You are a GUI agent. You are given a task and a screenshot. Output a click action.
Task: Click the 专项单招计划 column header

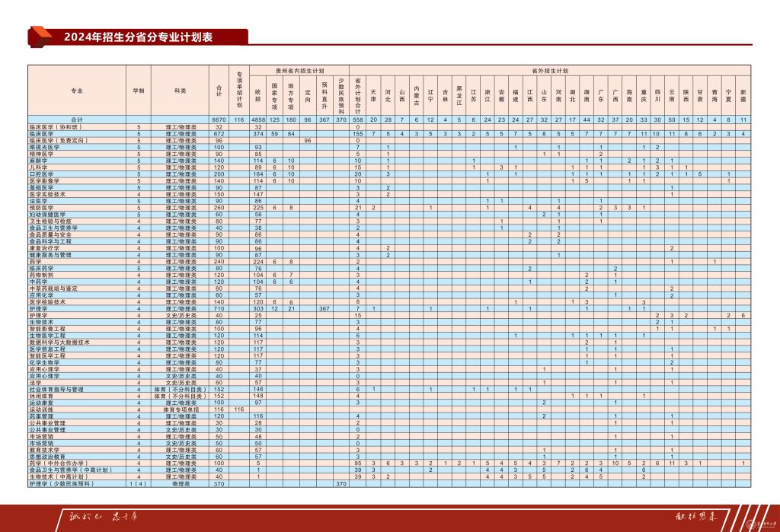[239, 90]
